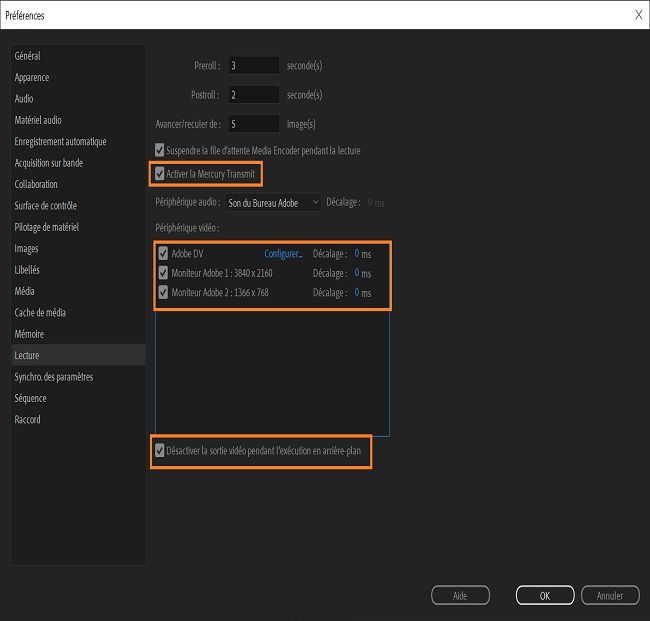Click Moniteur Adobe 1 décalage value 0
Viewport: 650px width, 621px height.
point(357,273)
